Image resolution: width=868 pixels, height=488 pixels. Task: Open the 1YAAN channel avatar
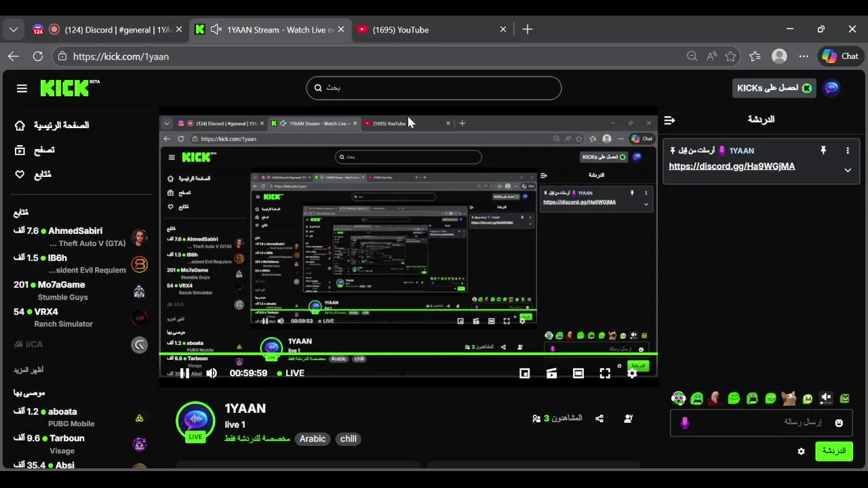pos(195,421)
